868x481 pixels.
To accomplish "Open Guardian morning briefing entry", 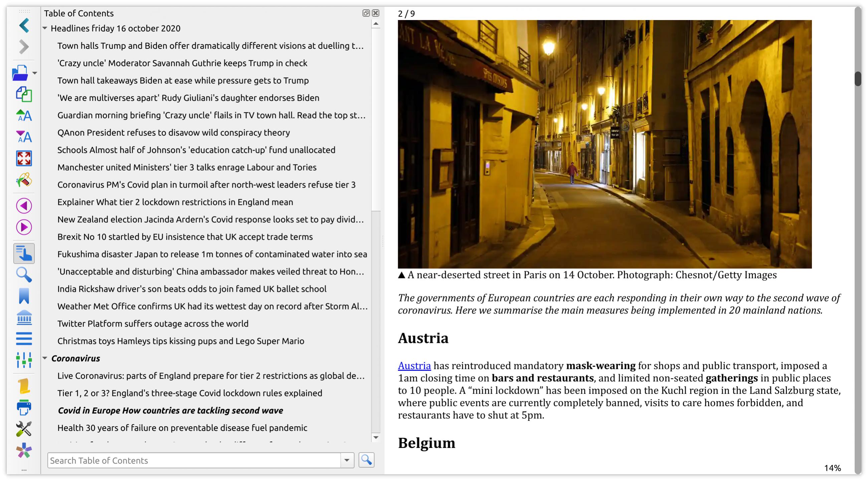I will [211, 115].
